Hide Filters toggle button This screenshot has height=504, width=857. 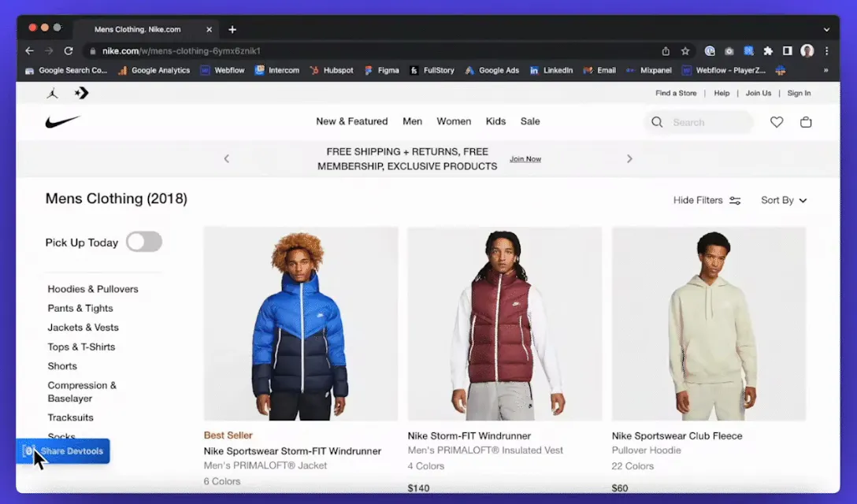click(707, 200)
